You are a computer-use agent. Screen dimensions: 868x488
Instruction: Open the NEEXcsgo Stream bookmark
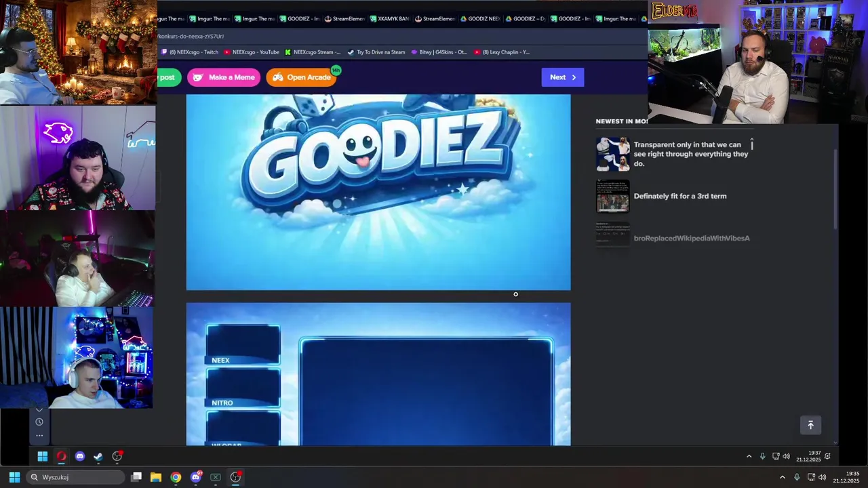tap(313, 52)
